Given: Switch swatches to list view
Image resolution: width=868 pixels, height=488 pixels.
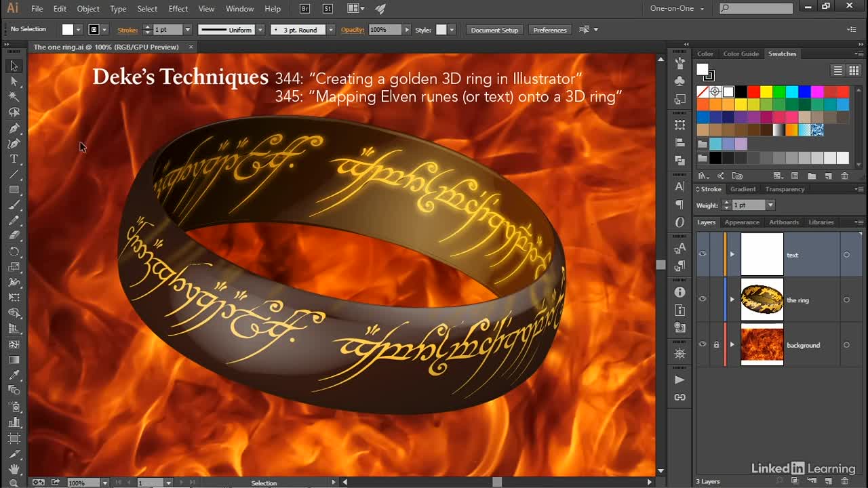Looking at the screenshot, I should point(837,70).
